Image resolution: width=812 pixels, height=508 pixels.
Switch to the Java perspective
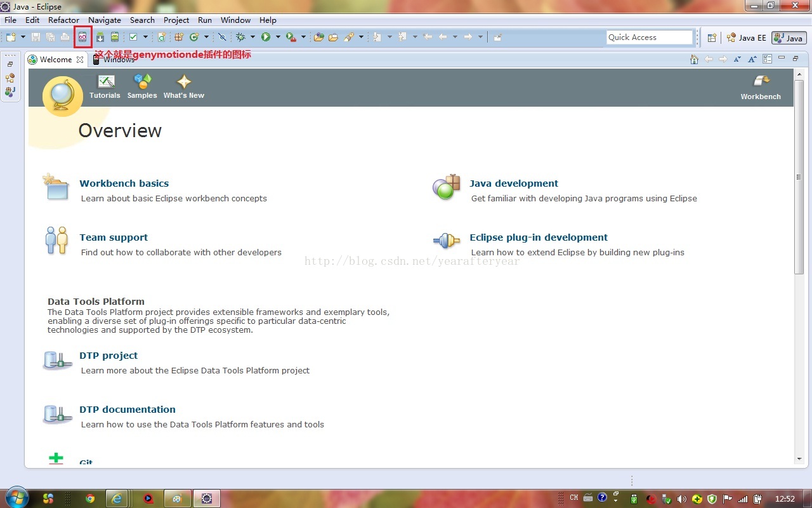click(789, 38)
